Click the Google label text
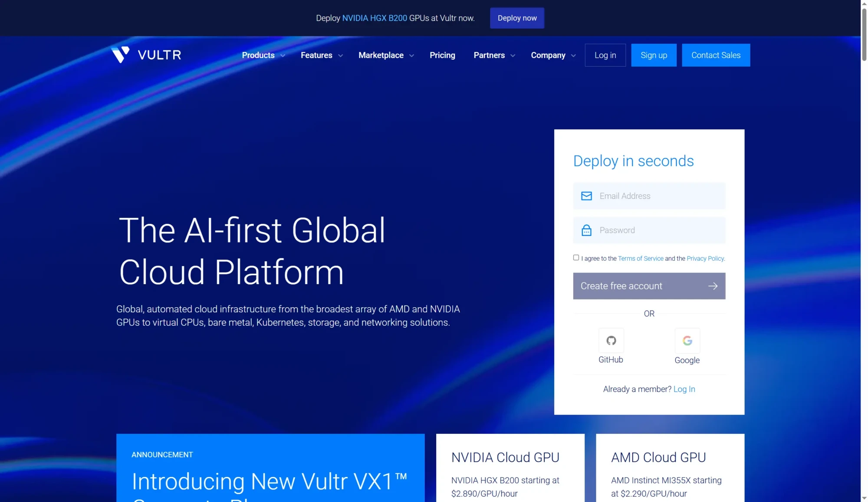Screen dimensions: 868x502 pos(687,360)
